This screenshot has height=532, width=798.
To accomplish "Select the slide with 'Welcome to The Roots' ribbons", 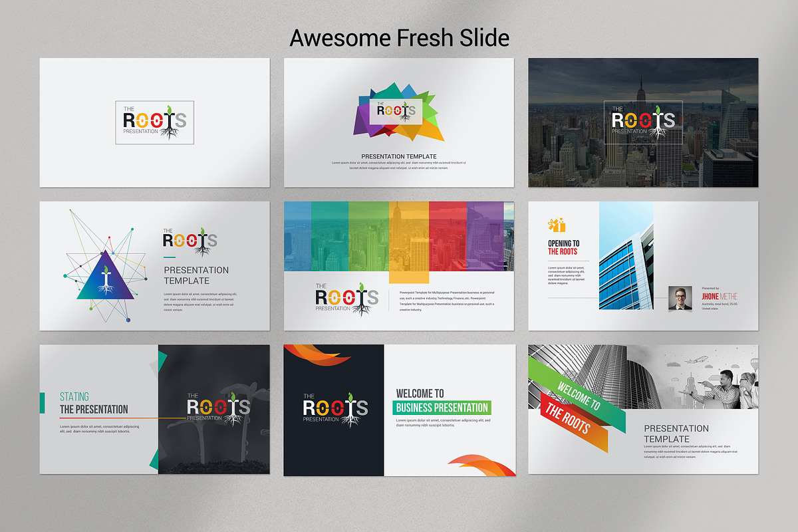I will pos(643,409).
